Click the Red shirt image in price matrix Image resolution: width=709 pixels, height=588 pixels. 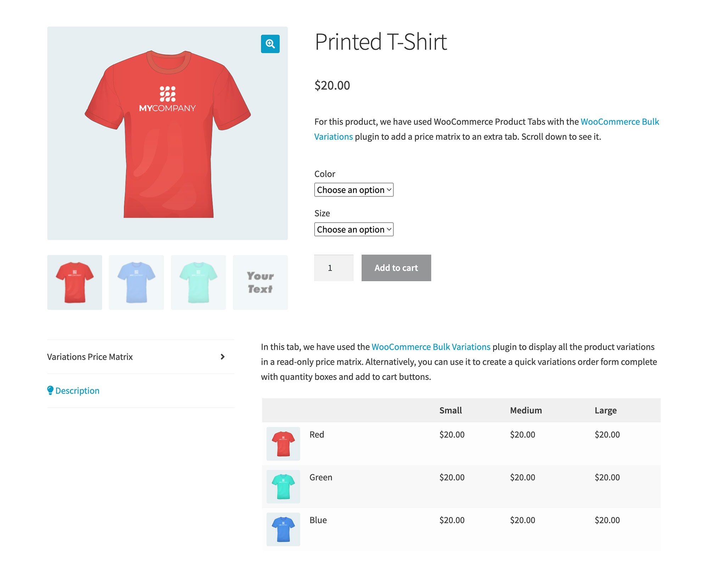point(283,444)
